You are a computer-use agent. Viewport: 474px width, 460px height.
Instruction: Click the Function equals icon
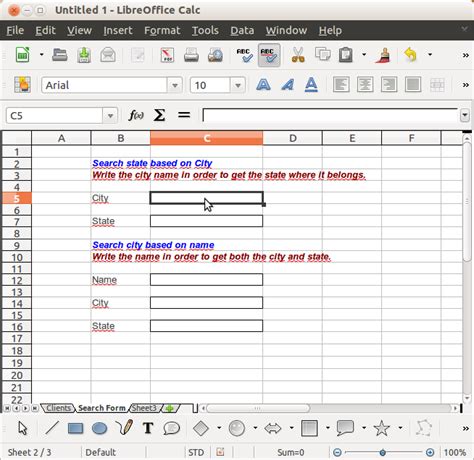tap(184, 115)
